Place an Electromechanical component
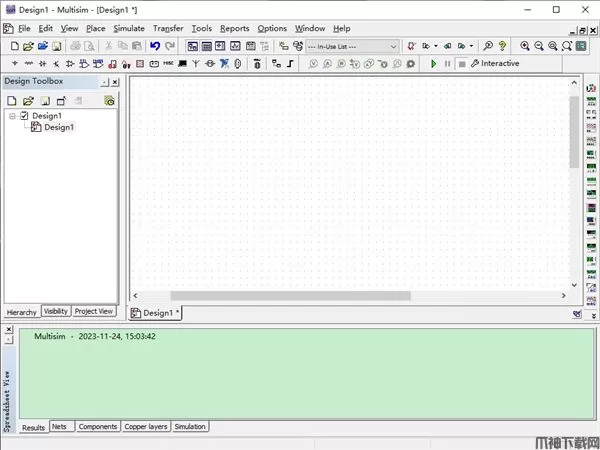This screenshot has width=600, height=450. click(210, 64)
